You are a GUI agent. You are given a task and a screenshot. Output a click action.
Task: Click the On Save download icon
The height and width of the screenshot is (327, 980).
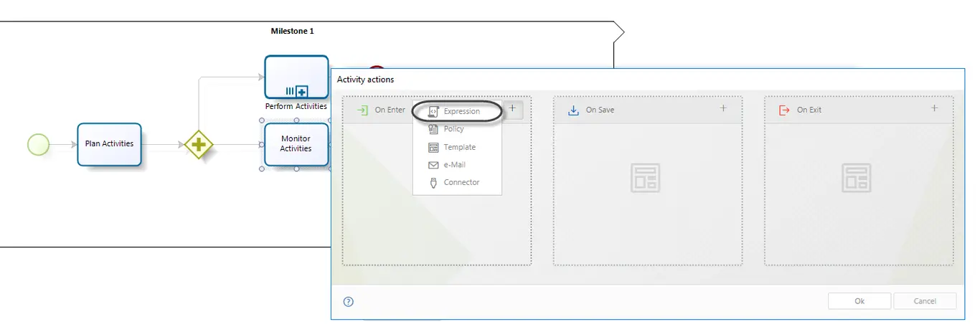[x=573, y=110]
